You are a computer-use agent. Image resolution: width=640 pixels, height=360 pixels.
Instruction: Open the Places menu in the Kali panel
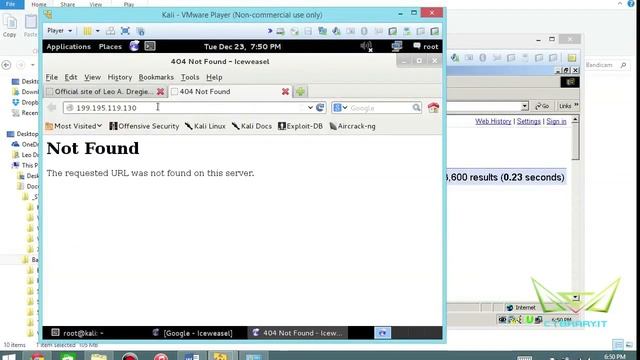[110, 47]
